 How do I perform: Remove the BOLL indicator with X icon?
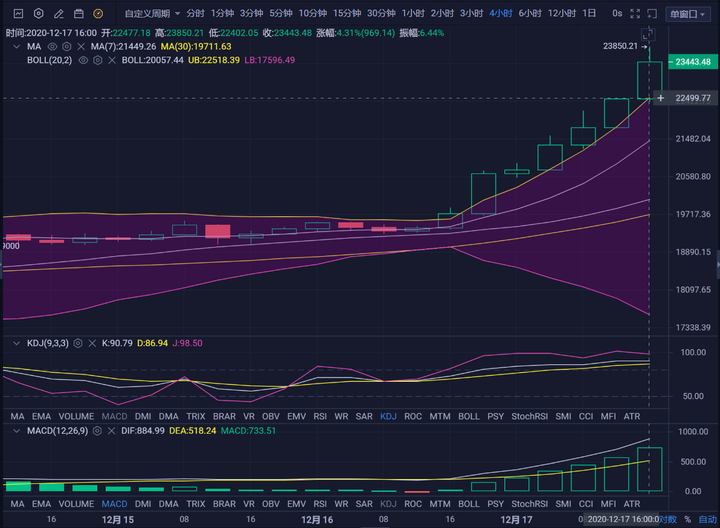112,60
